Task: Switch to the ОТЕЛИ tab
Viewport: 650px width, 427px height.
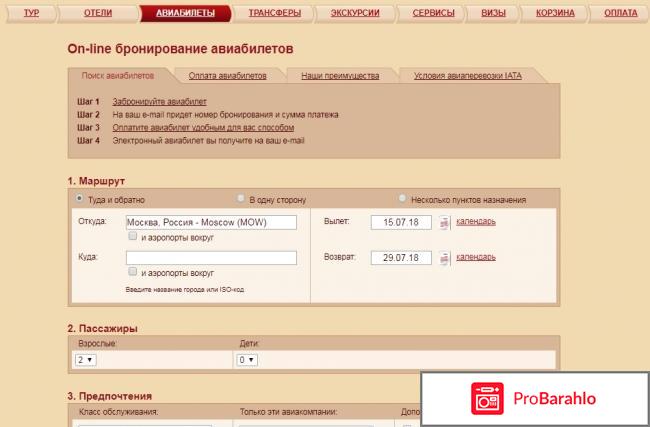Action: pos(98,13)
